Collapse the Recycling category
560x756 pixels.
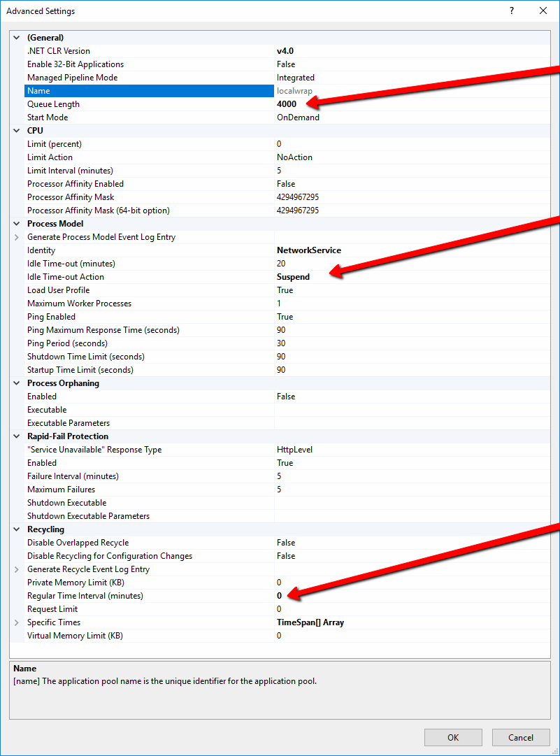click(x=17, y=529)
